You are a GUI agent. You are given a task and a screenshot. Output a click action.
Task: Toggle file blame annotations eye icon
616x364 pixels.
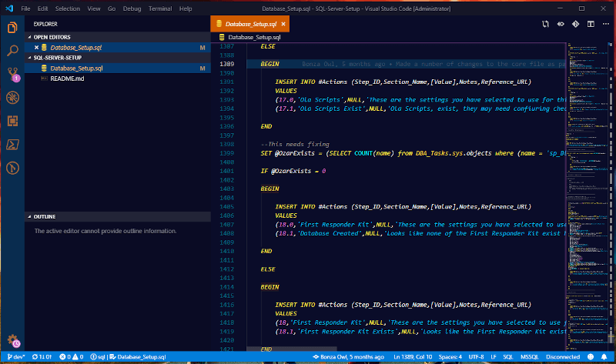pyautogui.click(x=561, y=24)
